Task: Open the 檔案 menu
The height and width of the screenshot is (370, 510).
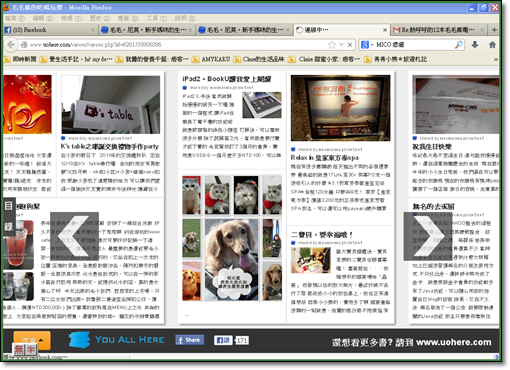Action: (15, 18)
